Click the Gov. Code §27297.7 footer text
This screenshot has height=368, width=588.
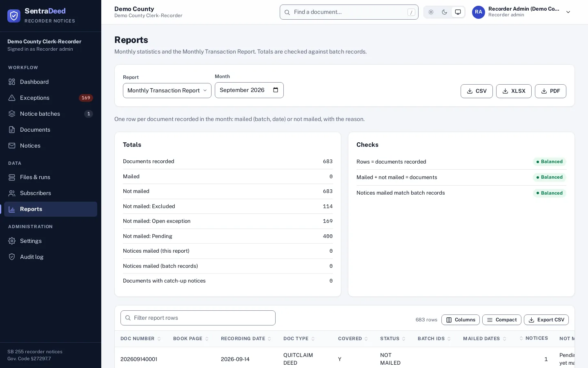click(29, 359)
